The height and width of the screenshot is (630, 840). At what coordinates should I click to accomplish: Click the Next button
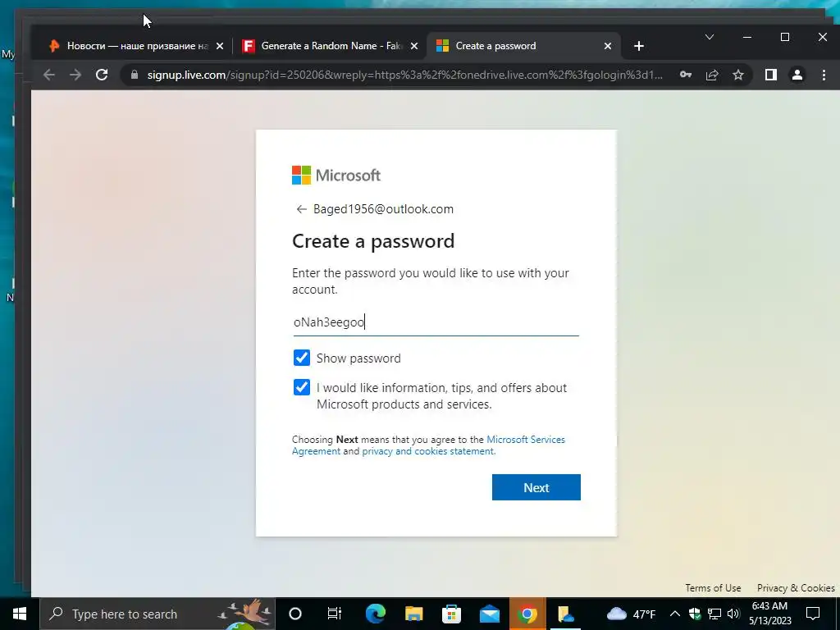pos(536,487)
